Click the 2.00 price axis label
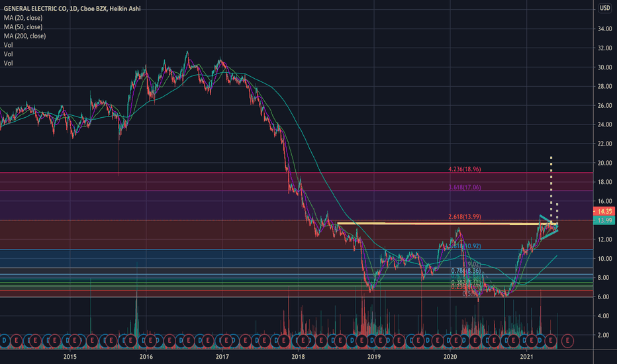This screenshot has height=364, width=617. coord(604,335)
